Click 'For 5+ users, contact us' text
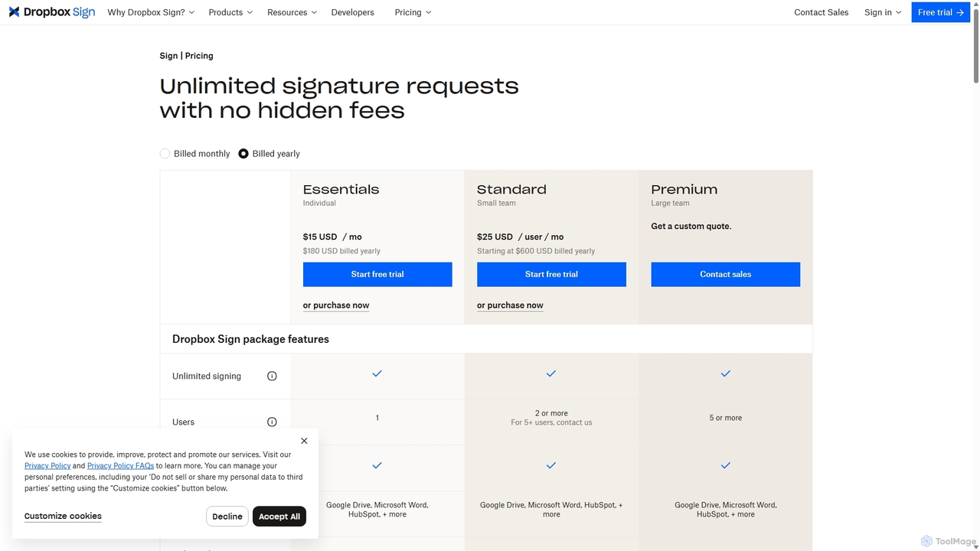This screenshot has height=551, width=980. [551, 422]
